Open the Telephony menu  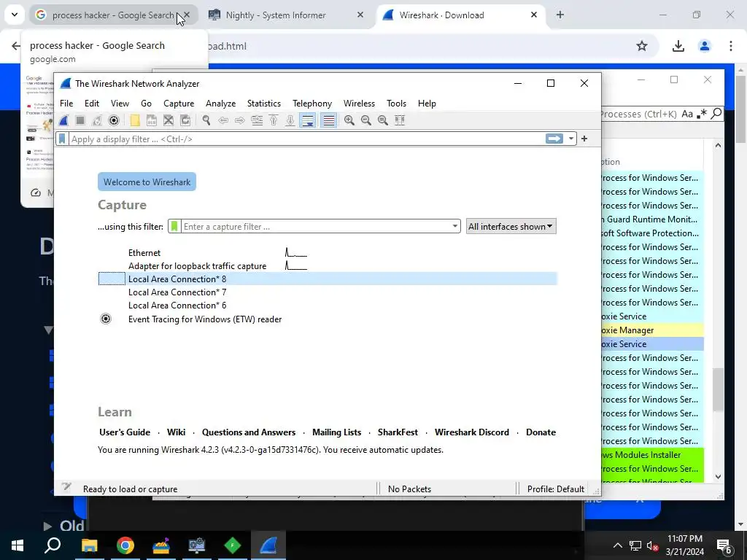click(312, 104)
